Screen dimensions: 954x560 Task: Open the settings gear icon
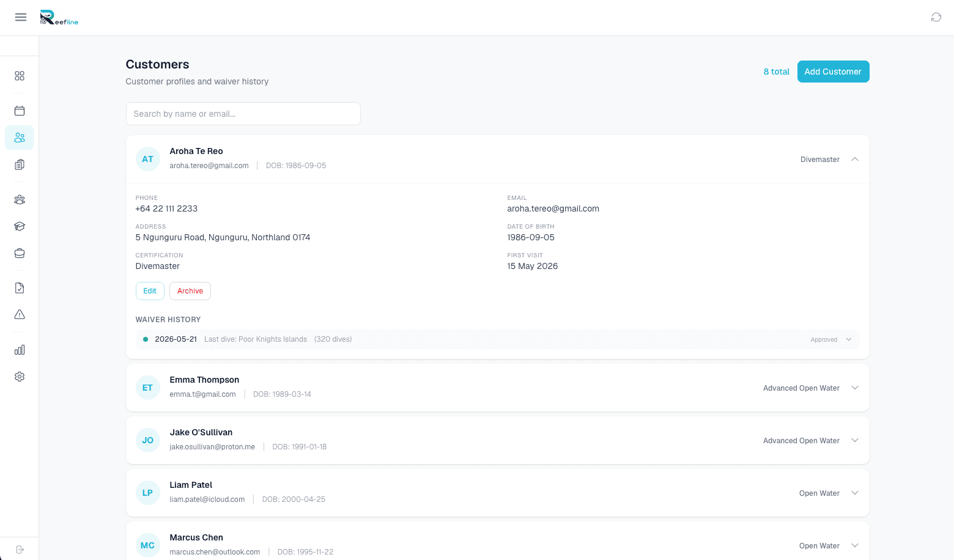pyautogui.click(x=20, y=377)
